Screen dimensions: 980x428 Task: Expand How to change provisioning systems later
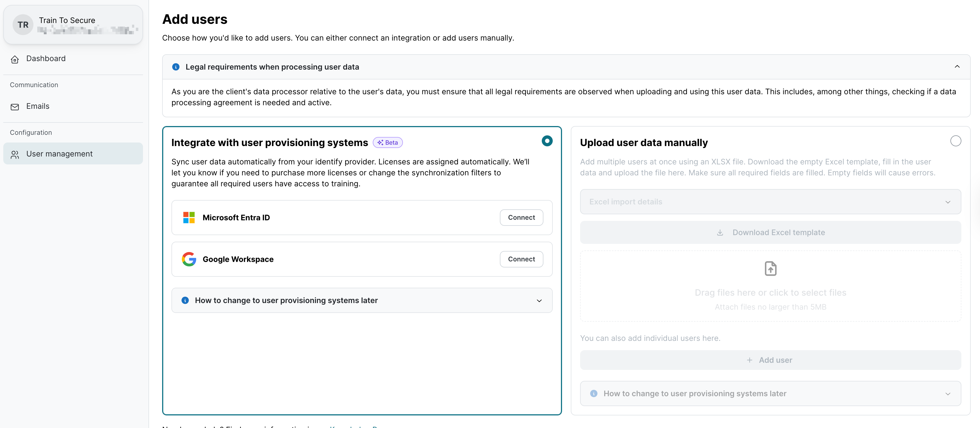tap(362, 301)
